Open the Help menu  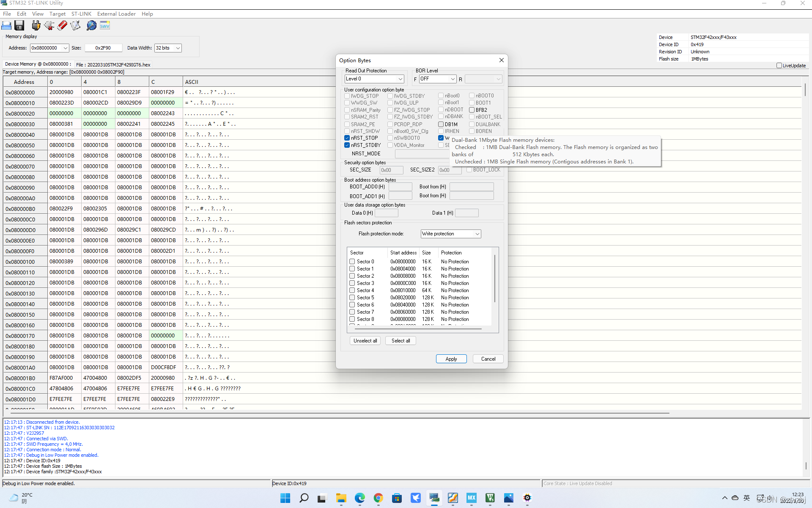click(x=147, y=14)
